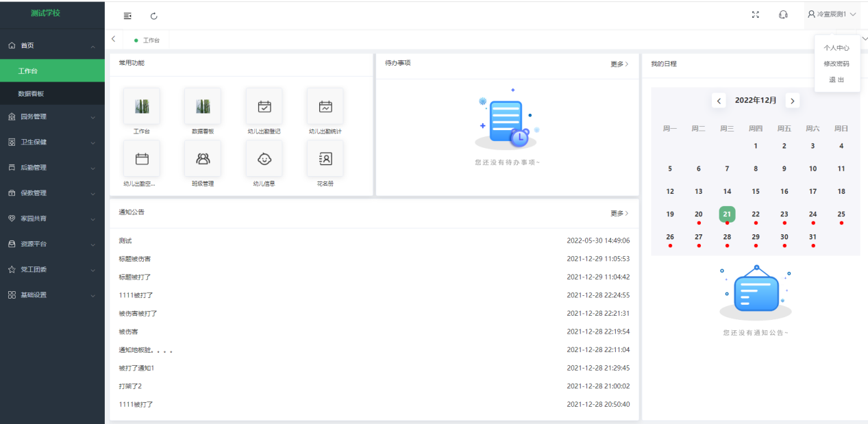This screenshot has width=868, height=424.
Task: Open the notice 被伤害被打了
Action: (x=138, y=314)
